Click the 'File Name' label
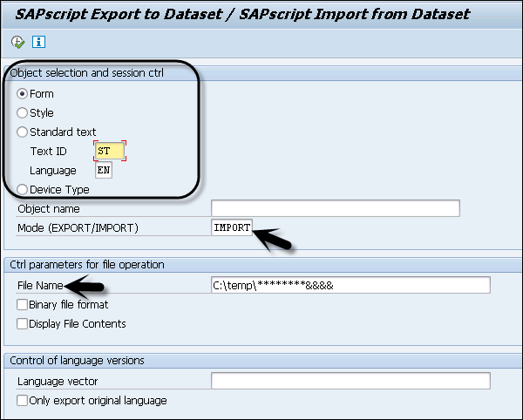The image size is (523, 420). (x=40, y=286)
